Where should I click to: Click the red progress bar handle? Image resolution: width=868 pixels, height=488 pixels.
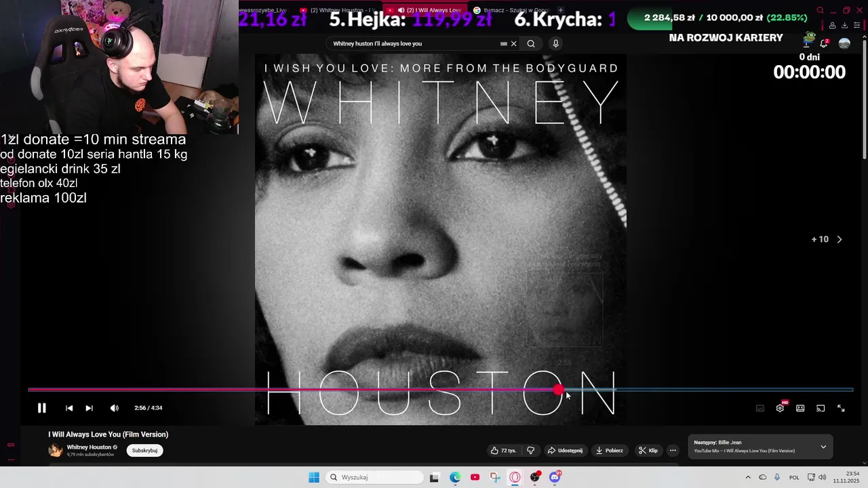558,390
